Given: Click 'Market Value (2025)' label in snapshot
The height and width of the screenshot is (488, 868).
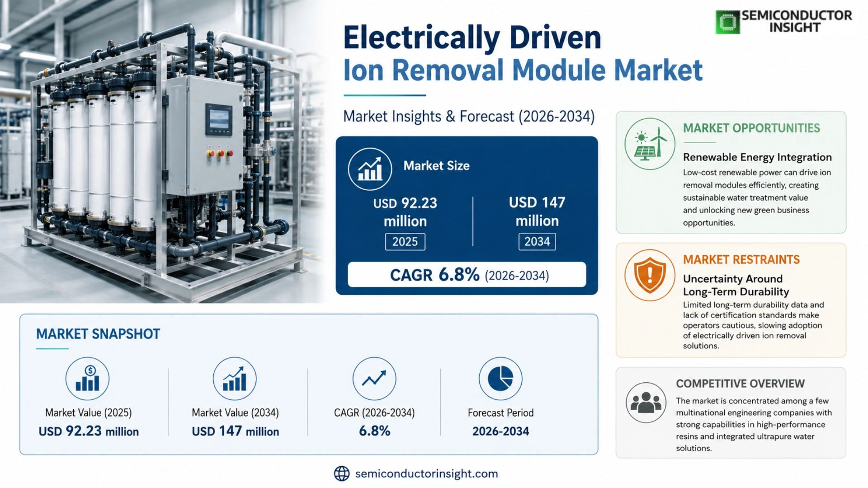Looking at the screenshot, I should 88,413.
